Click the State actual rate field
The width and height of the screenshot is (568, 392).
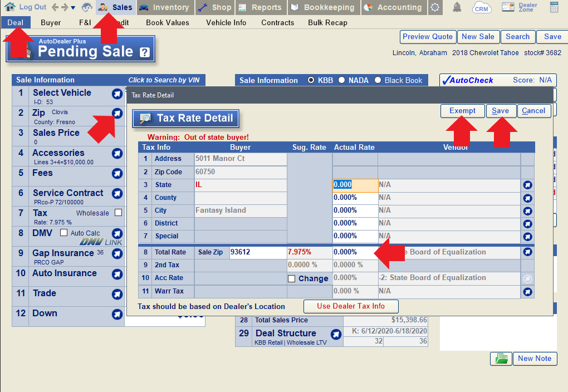[x=355, y=185]
